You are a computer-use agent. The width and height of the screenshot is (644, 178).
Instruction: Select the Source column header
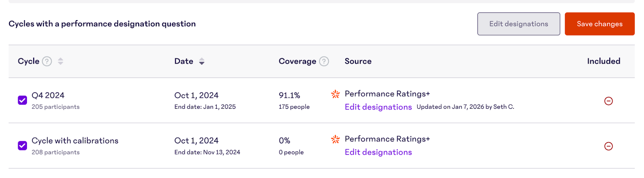point(358,61)
